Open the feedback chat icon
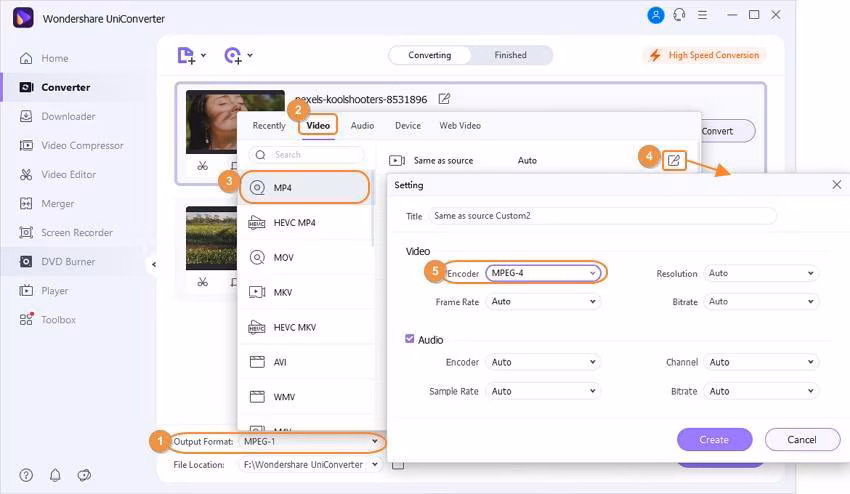This screenshot has width=850, height=494. 84,475
